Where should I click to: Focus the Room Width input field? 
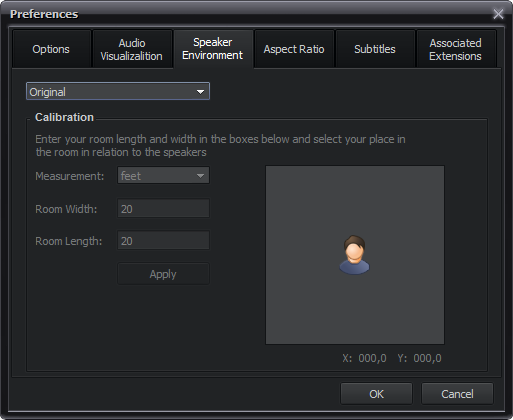(163, 209)
